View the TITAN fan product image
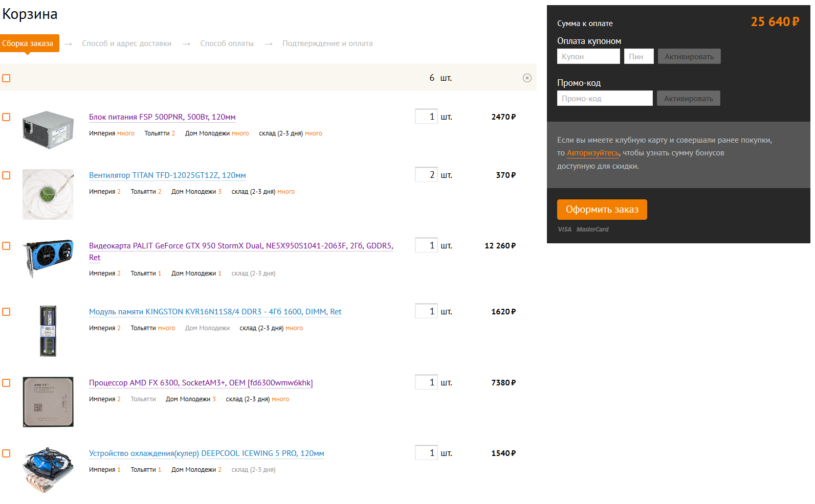 point(48,195)
